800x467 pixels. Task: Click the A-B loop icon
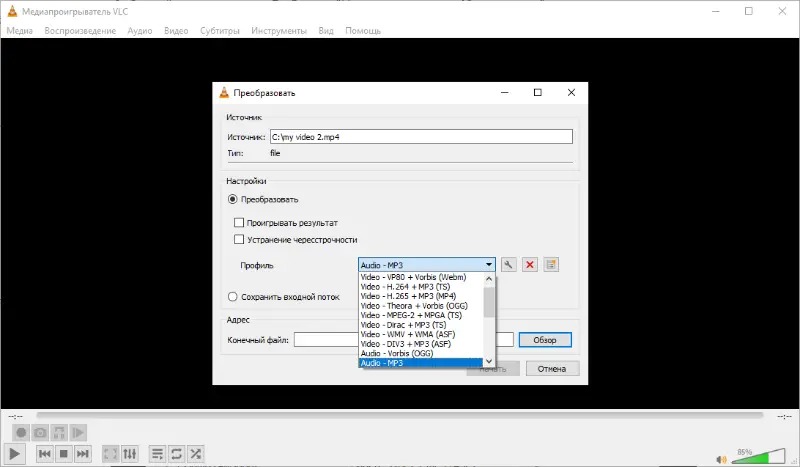[x=59, y=433]
